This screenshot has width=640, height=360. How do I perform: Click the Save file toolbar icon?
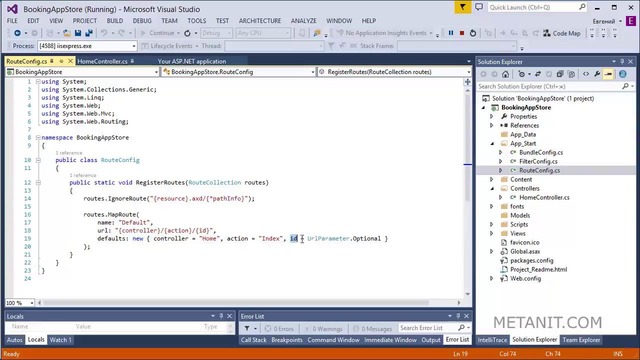(78, 33)
